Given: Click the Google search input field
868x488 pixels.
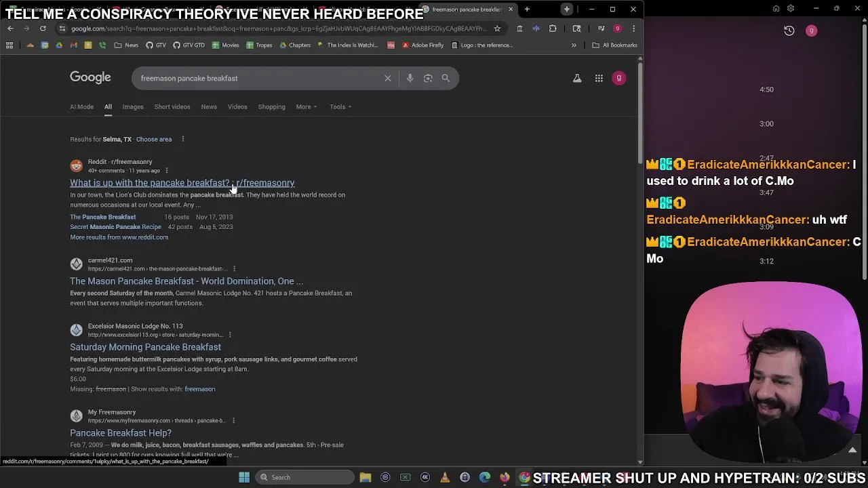Looking at the screenshot, I should click(x=258, y=78).
